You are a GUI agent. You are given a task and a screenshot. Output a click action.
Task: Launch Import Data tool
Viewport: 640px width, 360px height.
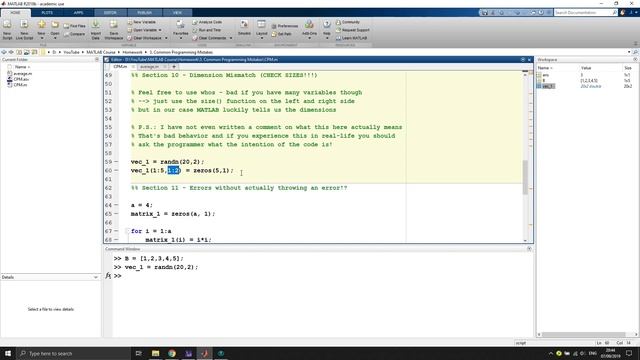(x=96, y=30)
